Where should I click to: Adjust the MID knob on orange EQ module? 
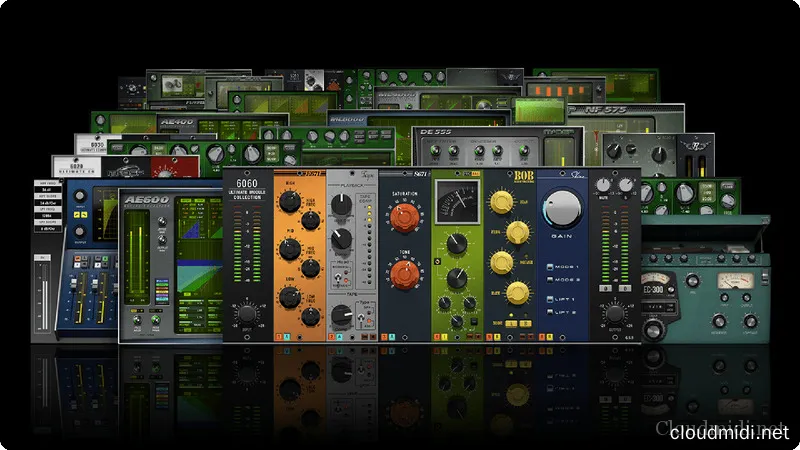tap(290, 250)
